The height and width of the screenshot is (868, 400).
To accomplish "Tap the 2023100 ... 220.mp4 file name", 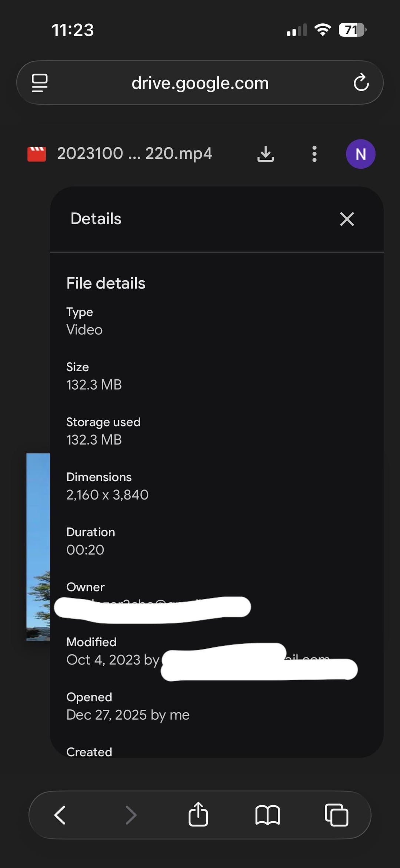I will 134,154.
